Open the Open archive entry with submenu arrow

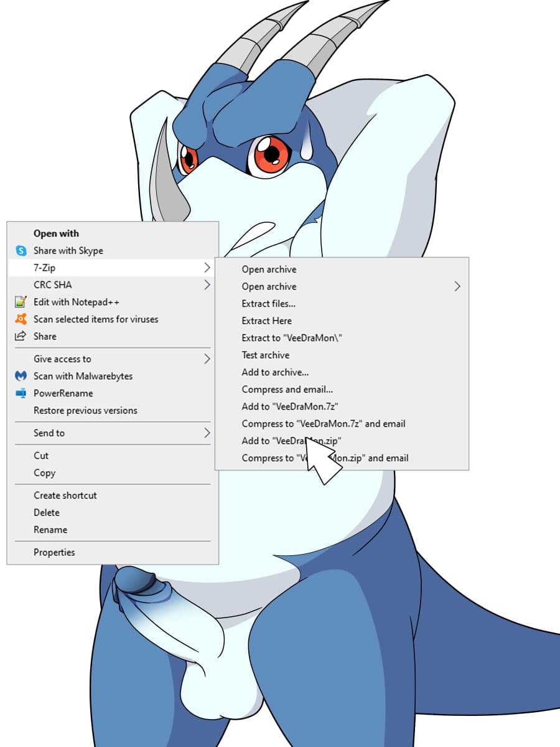[x=342, y=286]
